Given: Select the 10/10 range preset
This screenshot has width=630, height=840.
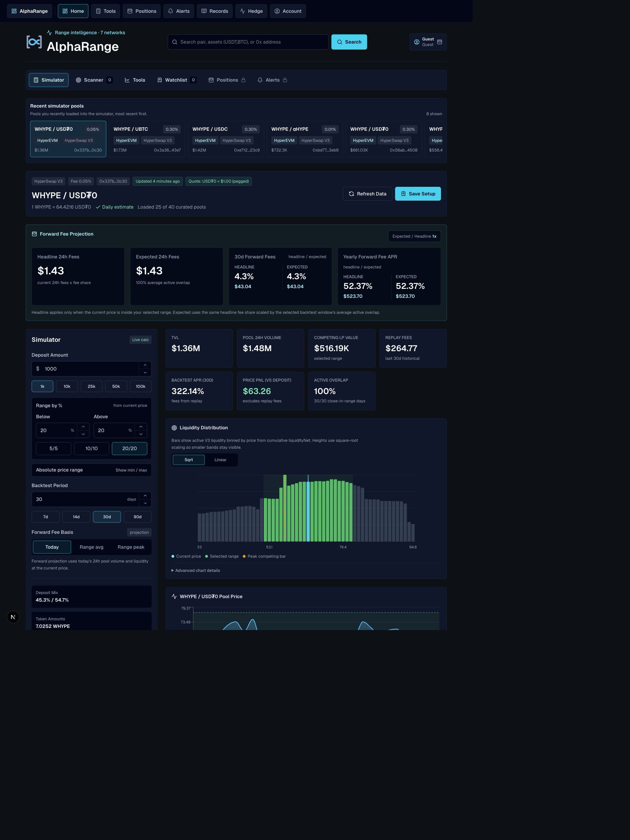Looking at the screenshot, I should click(x=92, y=448).
